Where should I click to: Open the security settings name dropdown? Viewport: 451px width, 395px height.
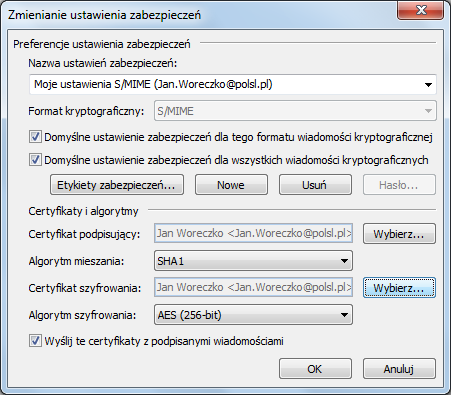click(233, 84)
